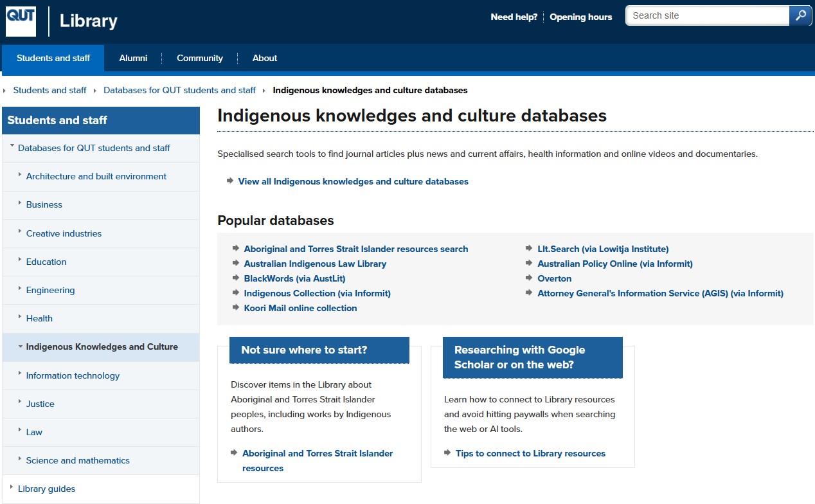Open Health sidebar link
The height and width of the screenshot is (504, 815).
[39, 318]
